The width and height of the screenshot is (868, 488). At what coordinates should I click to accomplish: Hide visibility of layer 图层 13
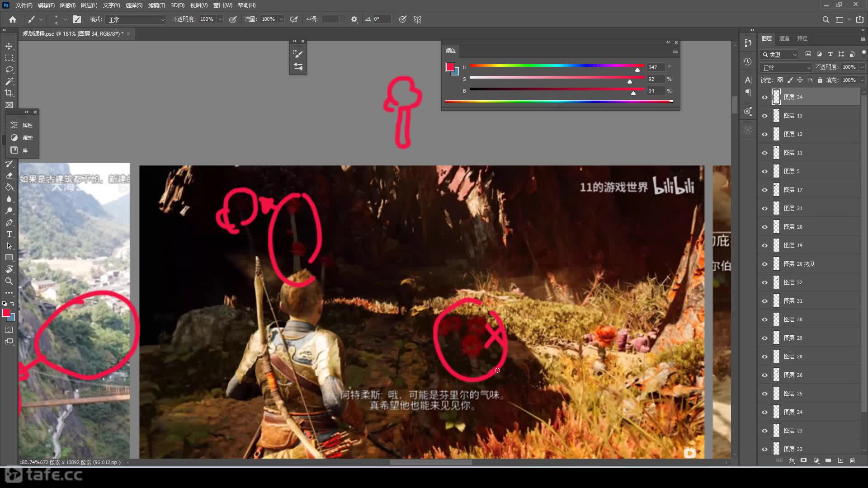(x=764, y=115)
